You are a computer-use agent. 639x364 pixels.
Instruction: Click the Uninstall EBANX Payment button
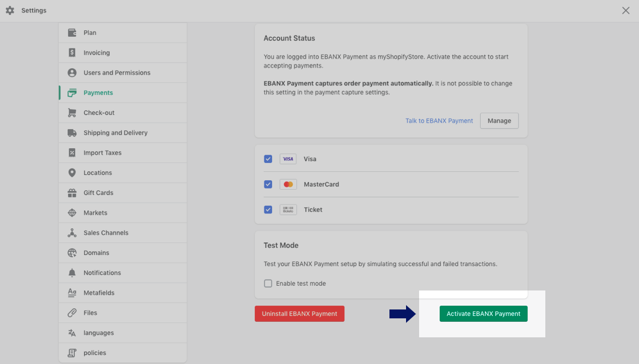(299, 314)
